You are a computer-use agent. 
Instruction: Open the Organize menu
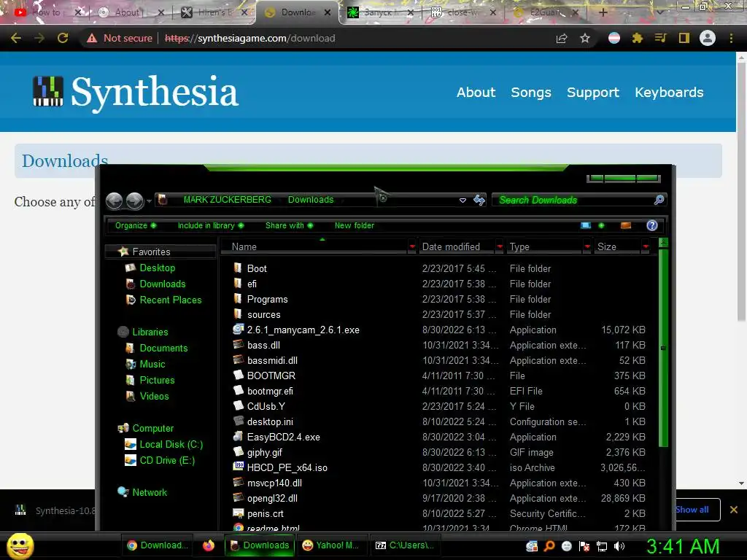135,225
